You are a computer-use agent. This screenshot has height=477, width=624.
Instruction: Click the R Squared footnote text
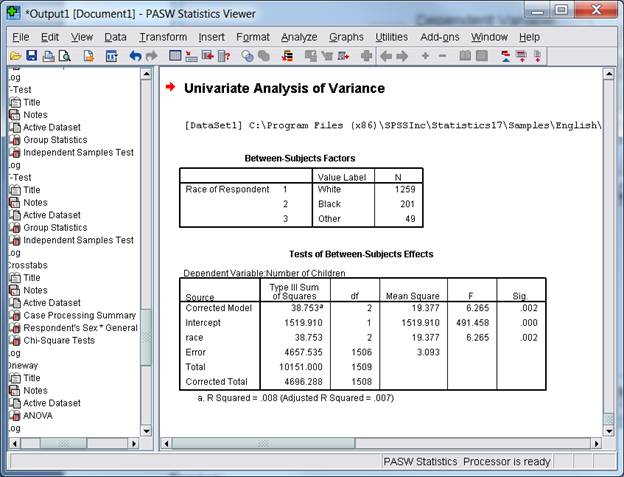click(x=296, y=398)
